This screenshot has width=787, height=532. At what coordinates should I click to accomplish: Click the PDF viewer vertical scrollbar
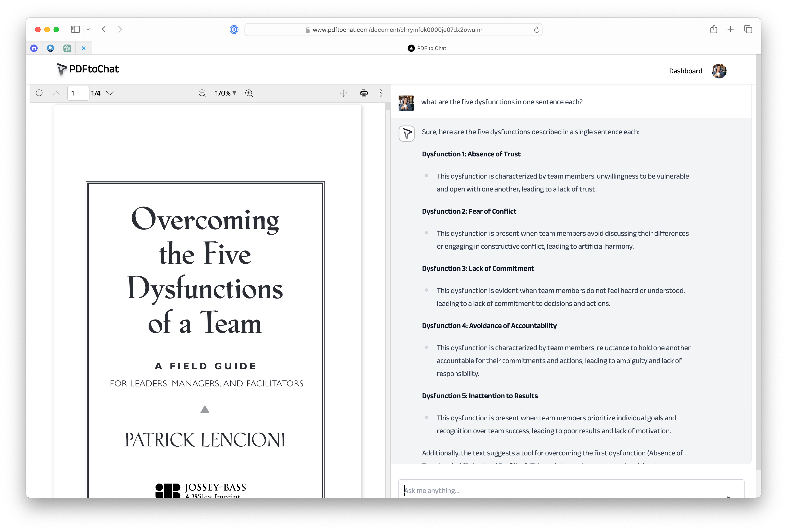tap(388, 107)
